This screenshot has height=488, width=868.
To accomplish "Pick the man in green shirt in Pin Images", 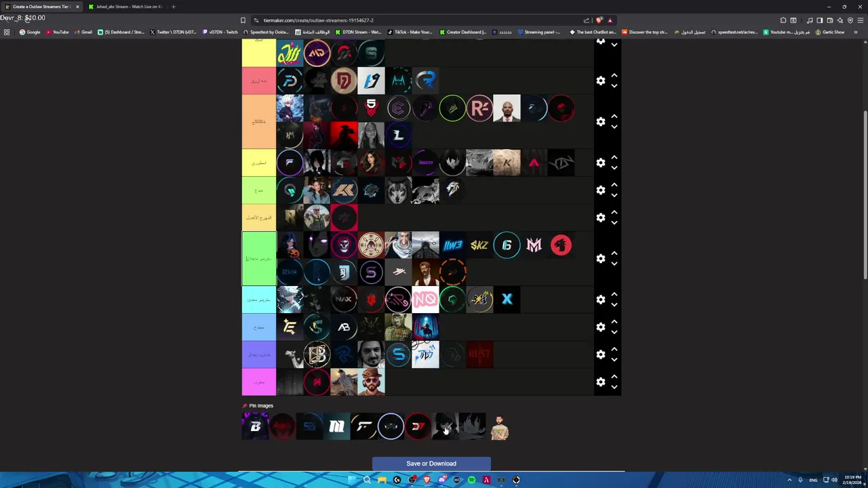I will coord(500,426).
